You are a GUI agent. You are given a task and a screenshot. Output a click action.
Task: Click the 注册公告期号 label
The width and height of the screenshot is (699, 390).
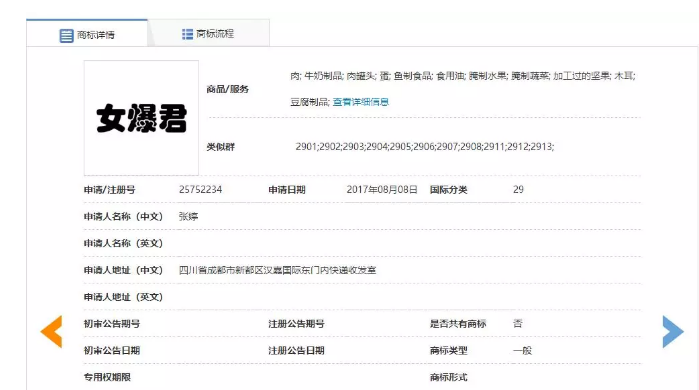(296, 324)
